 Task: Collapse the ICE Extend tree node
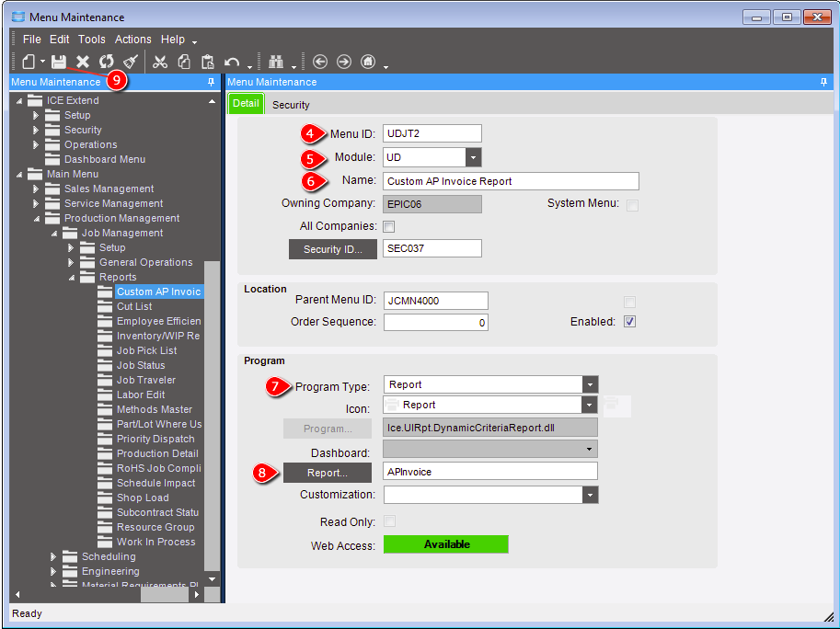click(19, 100)
